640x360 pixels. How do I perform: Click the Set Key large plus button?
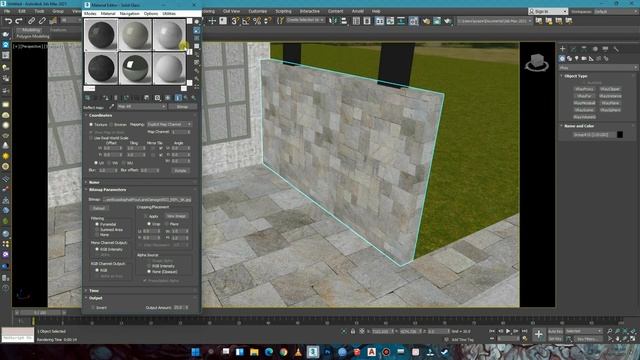point(539,335)
